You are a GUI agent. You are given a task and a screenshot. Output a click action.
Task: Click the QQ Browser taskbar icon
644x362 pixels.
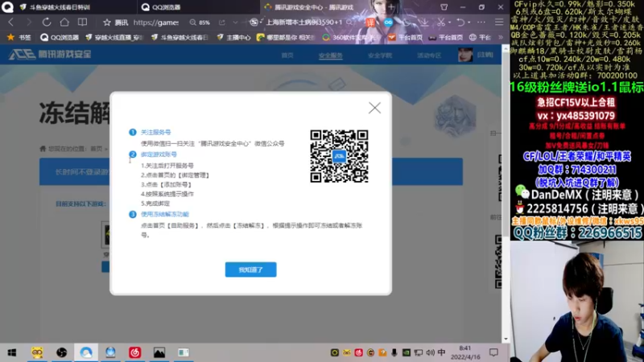tap(86, 352)
